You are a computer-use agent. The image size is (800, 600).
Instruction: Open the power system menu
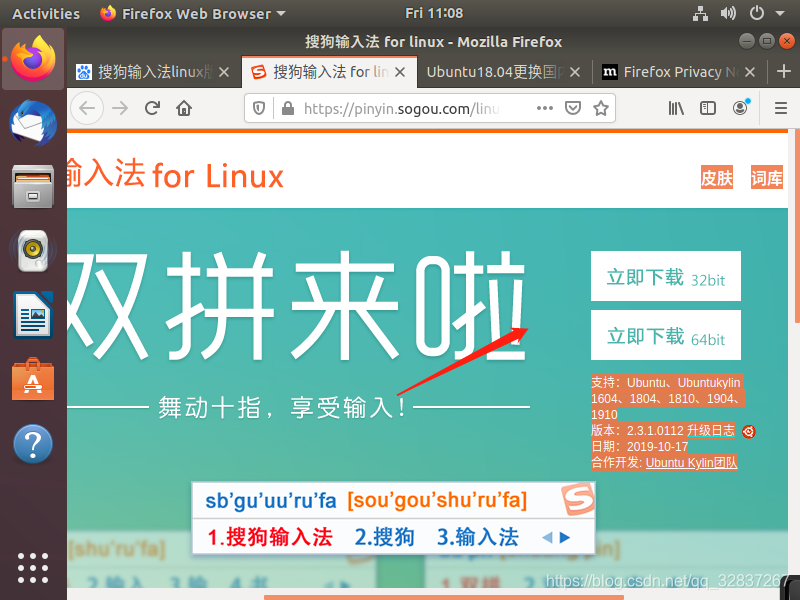coord(757,13)
